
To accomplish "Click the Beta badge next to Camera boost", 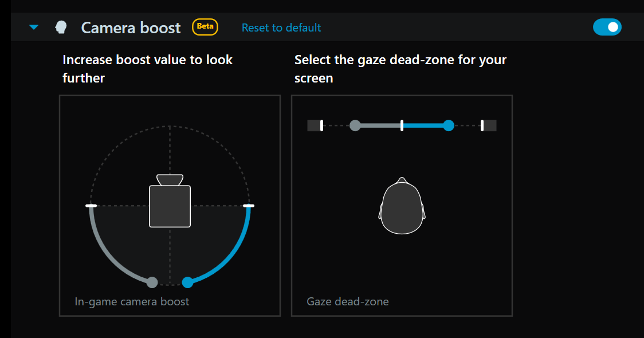I will point(205,26).
